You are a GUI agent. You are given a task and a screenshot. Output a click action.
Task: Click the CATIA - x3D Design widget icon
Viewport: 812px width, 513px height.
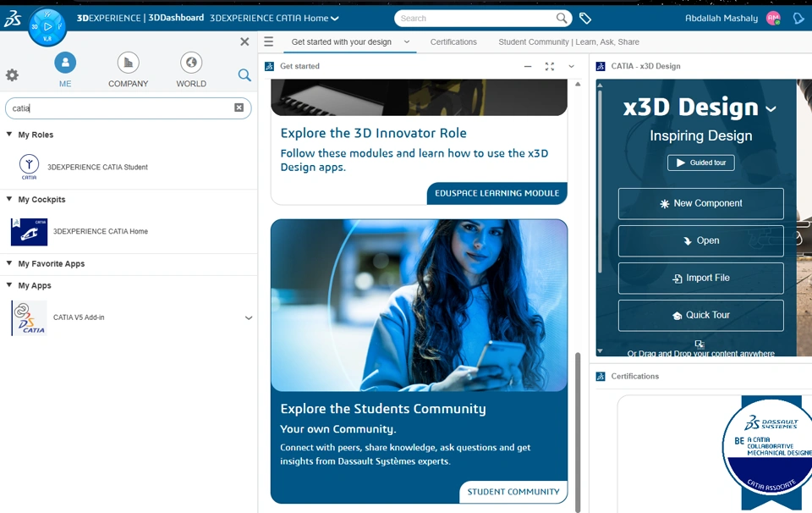pos(601,66)
